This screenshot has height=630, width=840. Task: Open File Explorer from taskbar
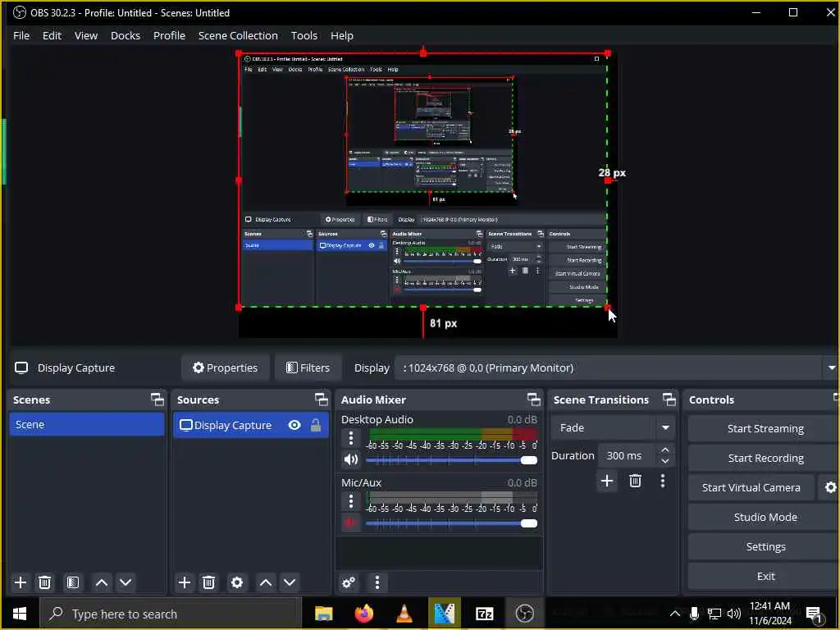click(323, 614)
